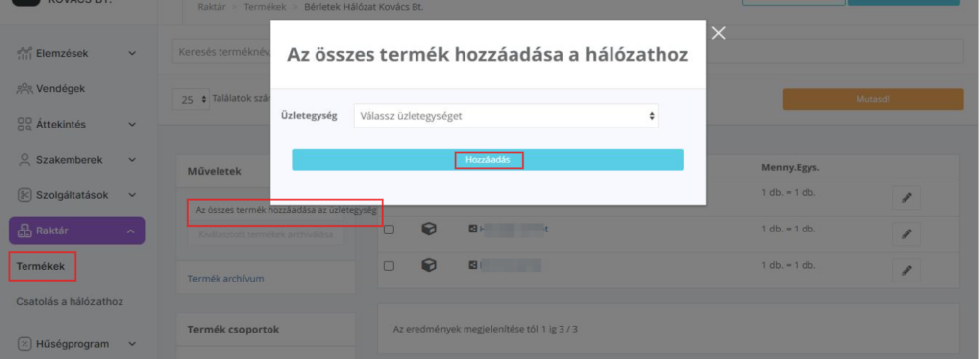Tick the checkbox in the second product row

pyautogui.click(x=389, y=231)
